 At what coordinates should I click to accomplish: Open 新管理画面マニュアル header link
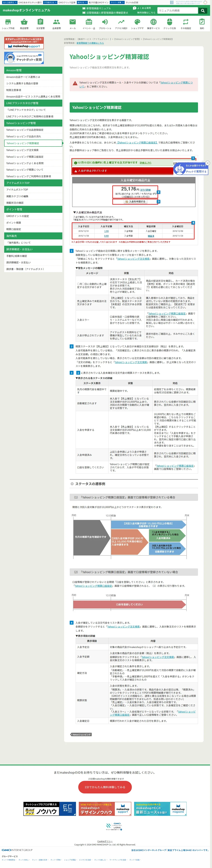96,8
